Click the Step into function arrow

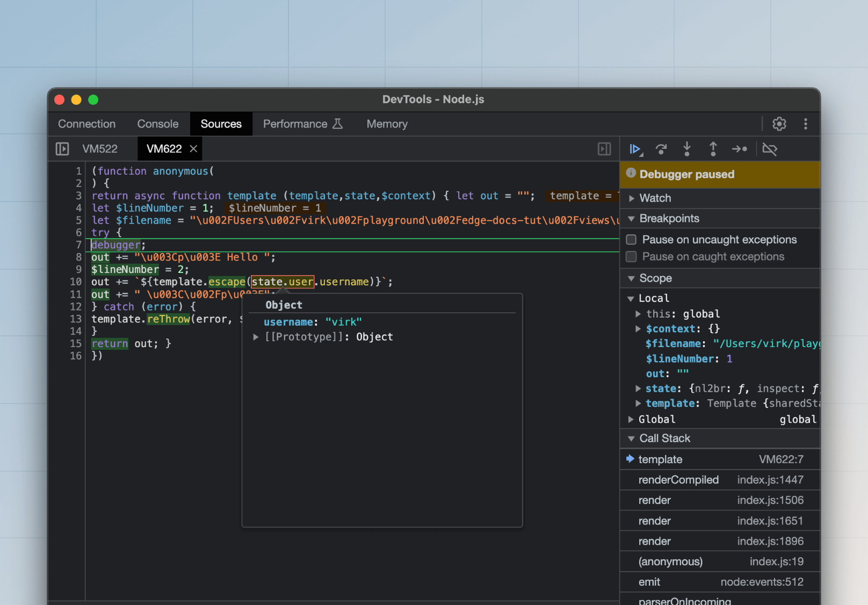click(687, 149)
